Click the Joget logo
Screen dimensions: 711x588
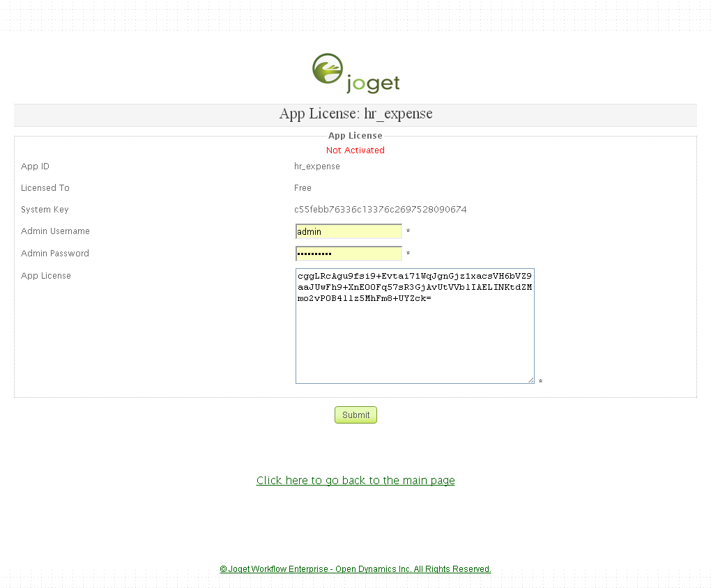coord(355,73)
